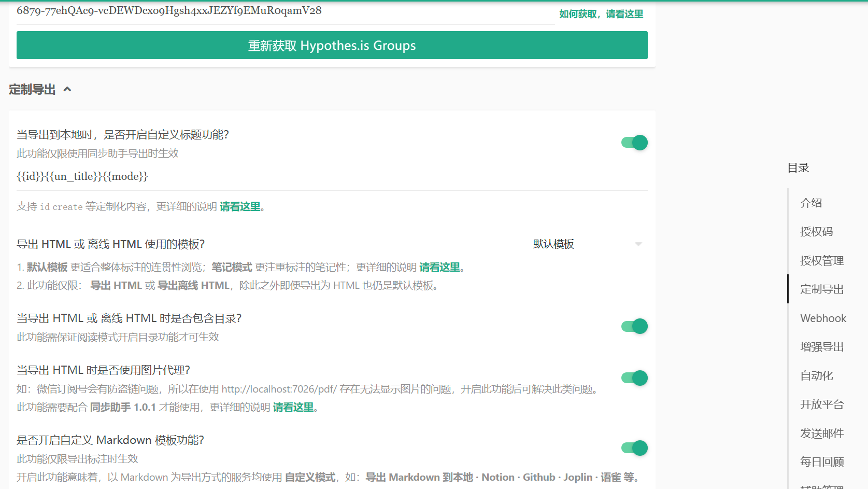Navigate to Webhook in the table of contents

click(x=823, y=318)
